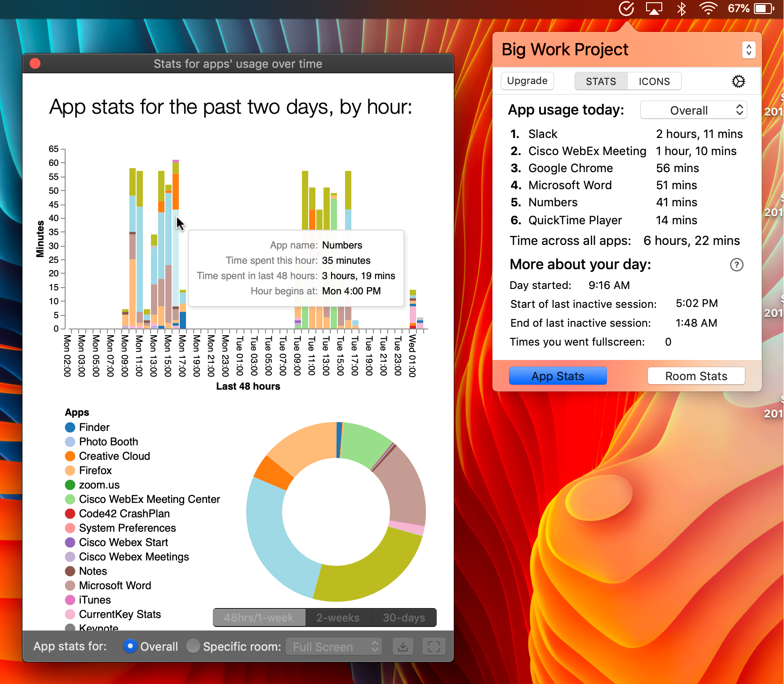
Task: Click the 1:48 AM inactive session end
Action: 696,323
